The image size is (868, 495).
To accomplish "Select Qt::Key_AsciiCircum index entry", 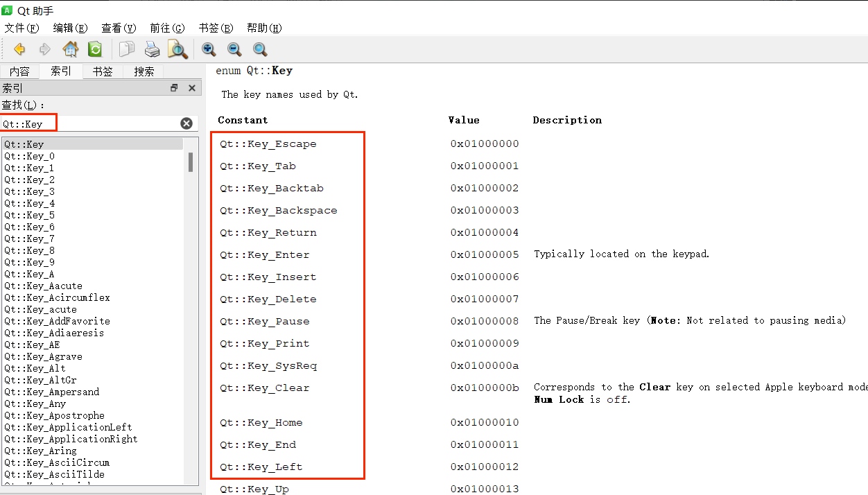I will 92,462.
